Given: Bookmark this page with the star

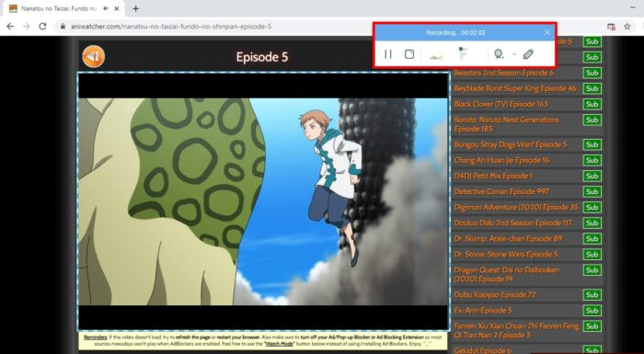Looking at the screenshot, I should tap(627, 27).
